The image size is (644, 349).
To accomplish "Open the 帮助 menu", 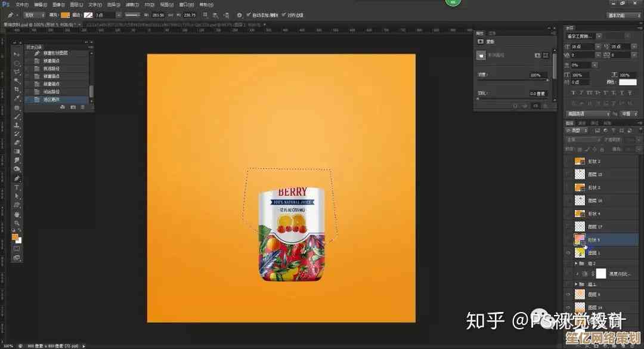I will [206, 4].
